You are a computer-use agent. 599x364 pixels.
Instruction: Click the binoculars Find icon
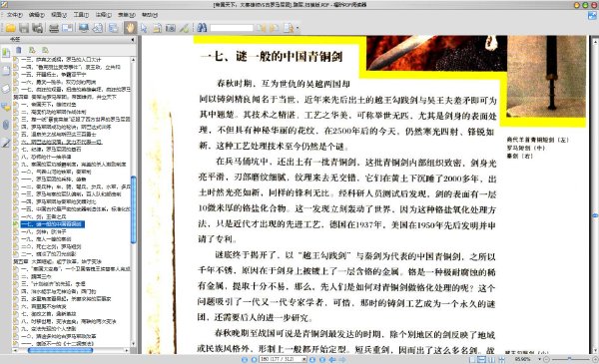(x=202, y=28)
